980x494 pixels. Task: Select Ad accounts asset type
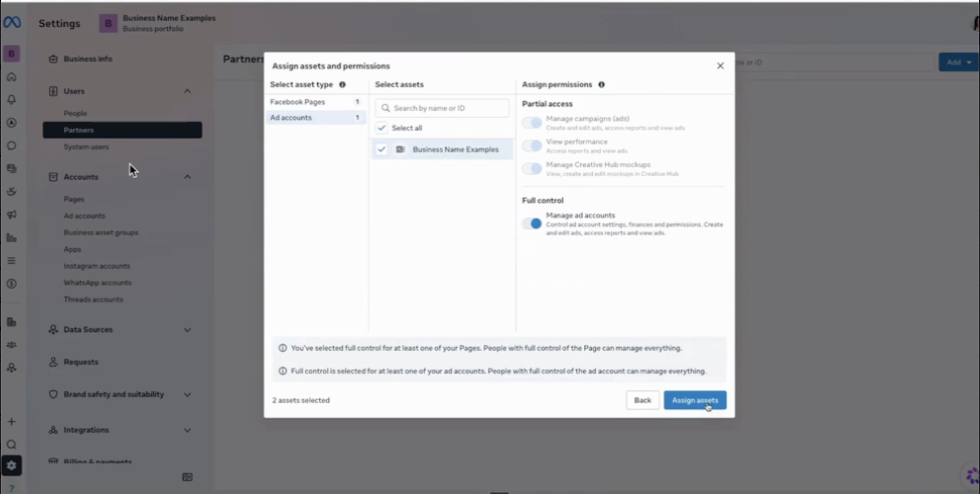[315, 117]
